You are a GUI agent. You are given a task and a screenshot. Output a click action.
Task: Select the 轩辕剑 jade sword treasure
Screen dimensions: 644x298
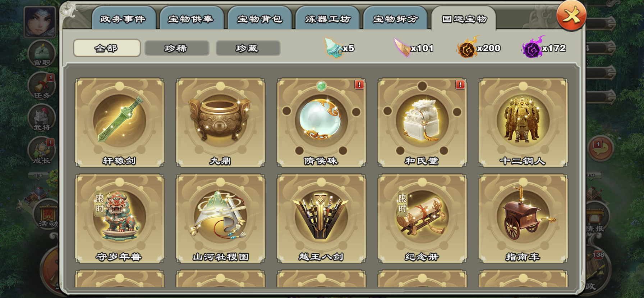point(119,122)
